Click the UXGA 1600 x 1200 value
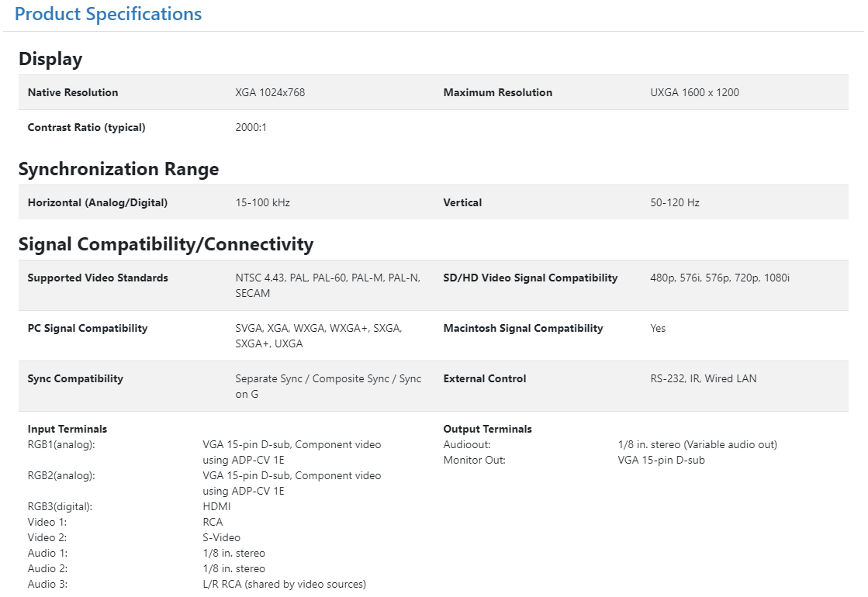This screenshot has height=597, width=868. tap(694, 92)
